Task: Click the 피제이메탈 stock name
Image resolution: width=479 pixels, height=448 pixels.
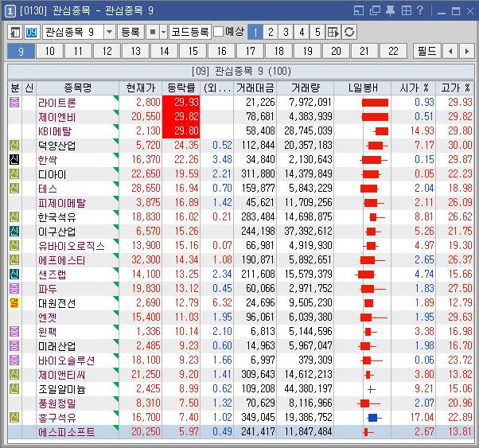Action: click(62, 203)
